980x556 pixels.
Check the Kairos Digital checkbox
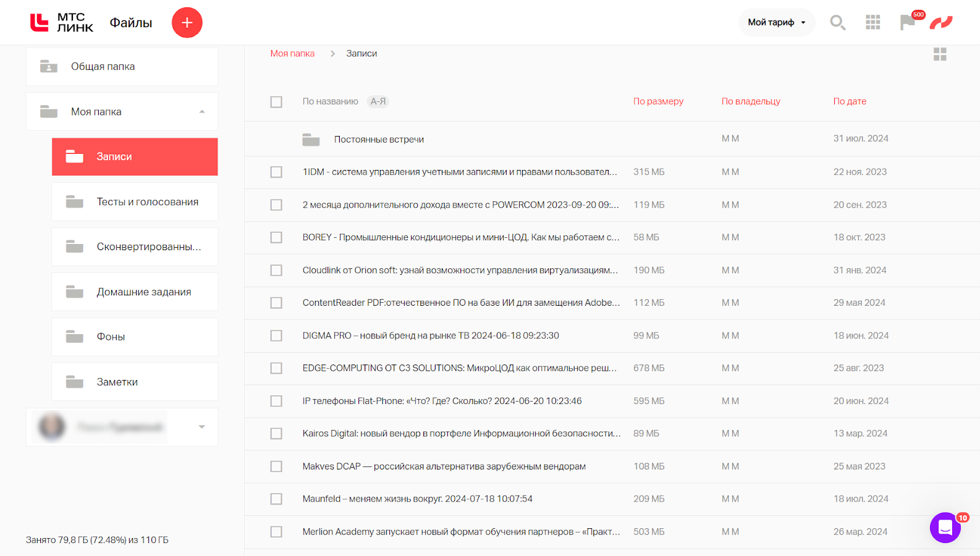point(276,434)
